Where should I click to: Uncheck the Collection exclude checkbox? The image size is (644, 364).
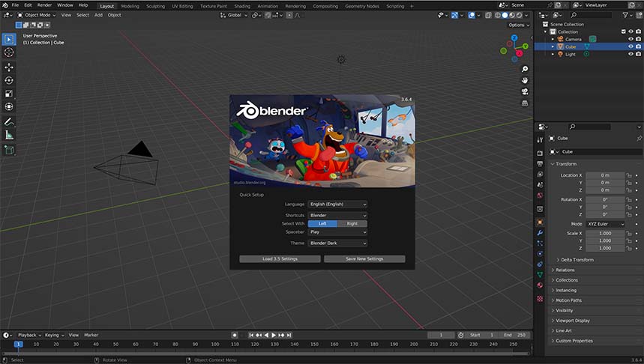(623, 31)
